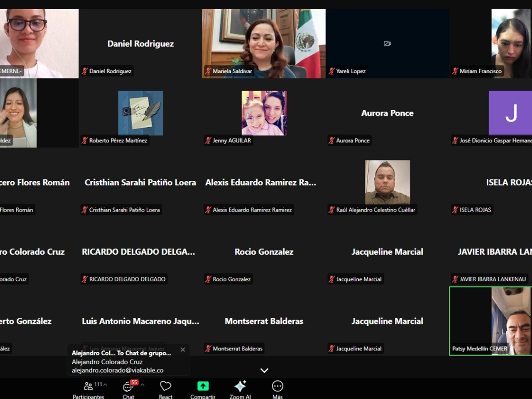This screenshot has width=532, height=399.
Task: Select Miriam Francisco's video feed
Action: point(511,44)
